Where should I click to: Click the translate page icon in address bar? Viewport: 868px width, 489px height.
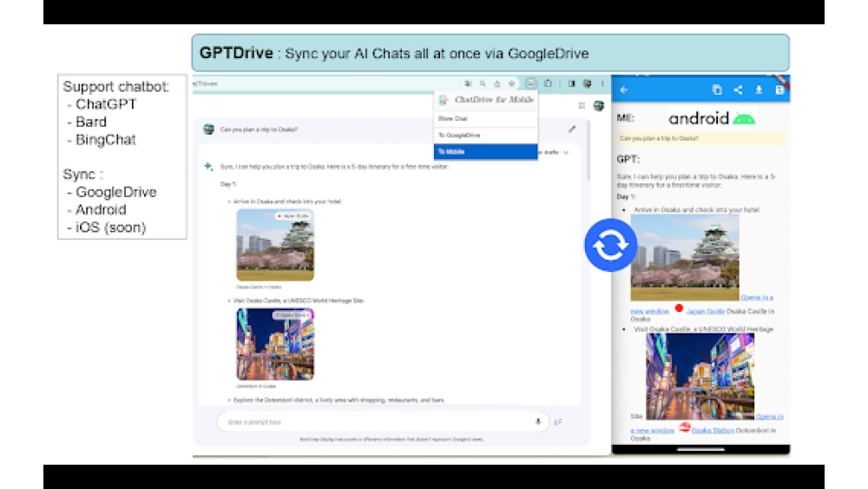pyautogui.click(x=469, y=83)
